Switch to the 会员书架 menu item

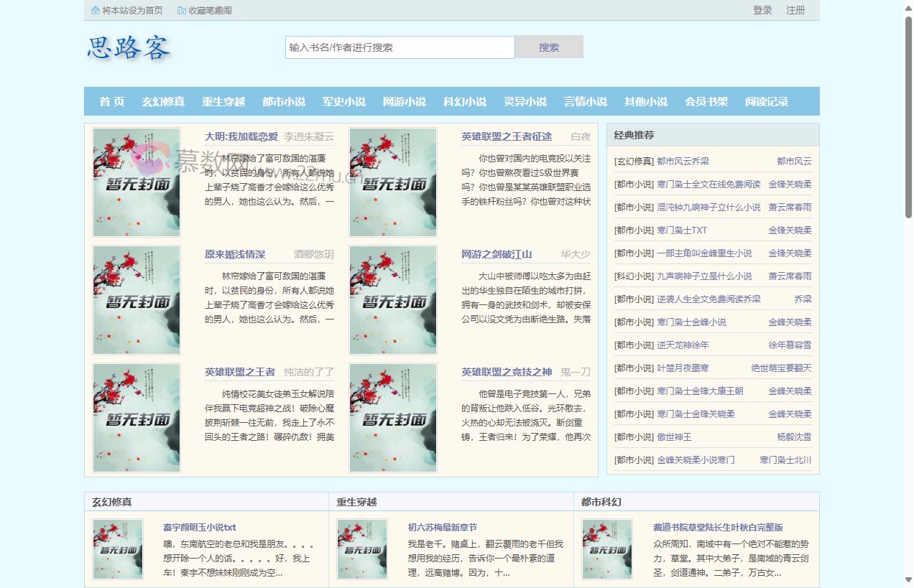706,102
